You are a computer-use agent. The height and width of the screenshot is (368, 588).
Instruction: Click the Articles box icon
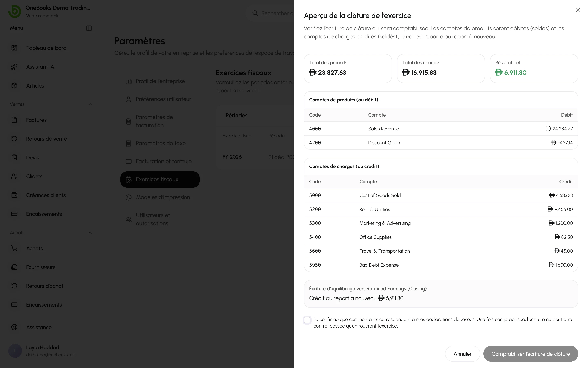click(14, 85)
